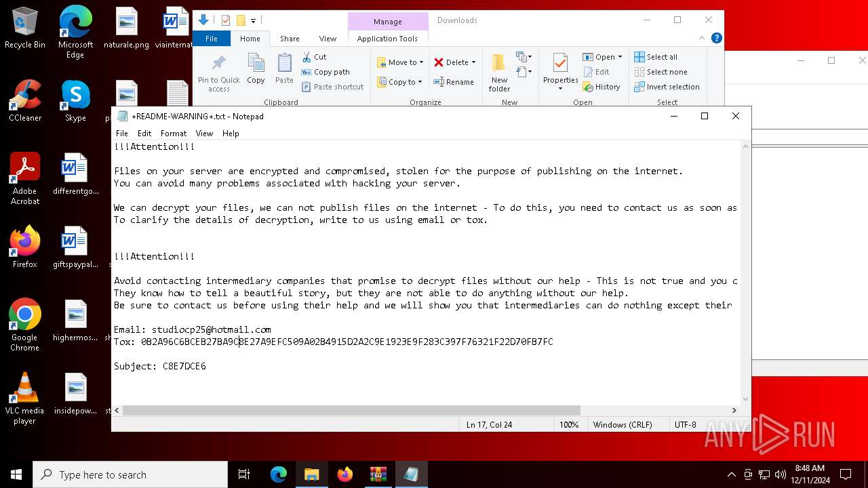Screen dimensions: 868x488
Task: Click Select all in ribbon
Action: pos(656,57)
